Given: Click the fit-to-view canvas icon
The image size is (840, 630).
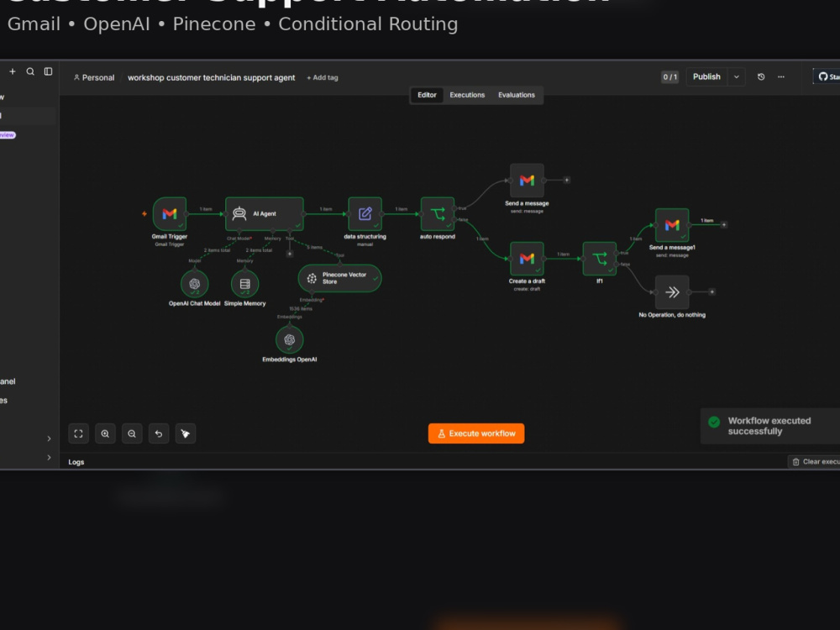Looking at the screenshot, I should [78, 433].
